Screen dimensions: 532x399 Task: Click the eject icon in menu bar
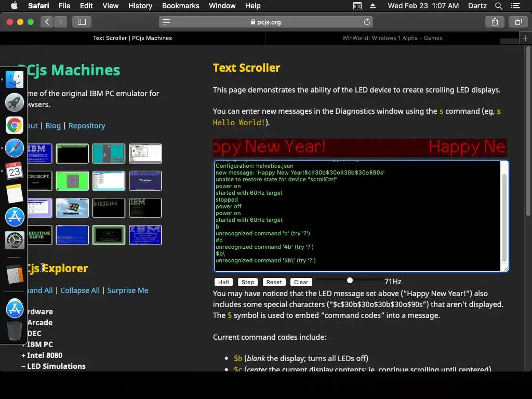tap(373, 6)
